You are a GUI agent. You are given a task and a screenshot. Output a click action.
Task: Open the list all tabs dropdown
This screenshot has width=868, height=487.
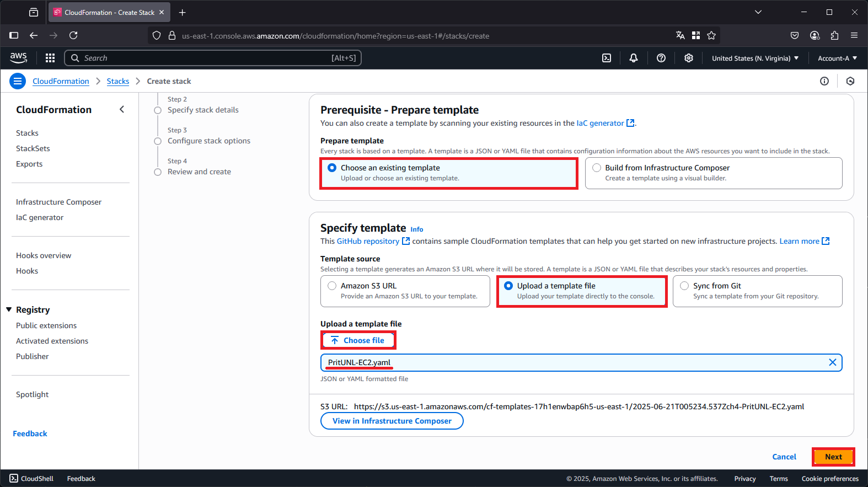coord(758,12)
